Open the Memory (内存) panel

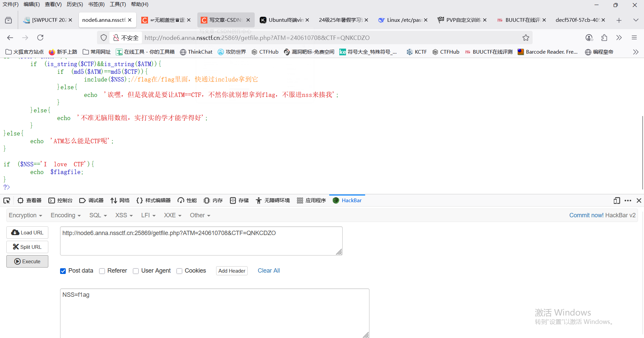tap(213, 201)
